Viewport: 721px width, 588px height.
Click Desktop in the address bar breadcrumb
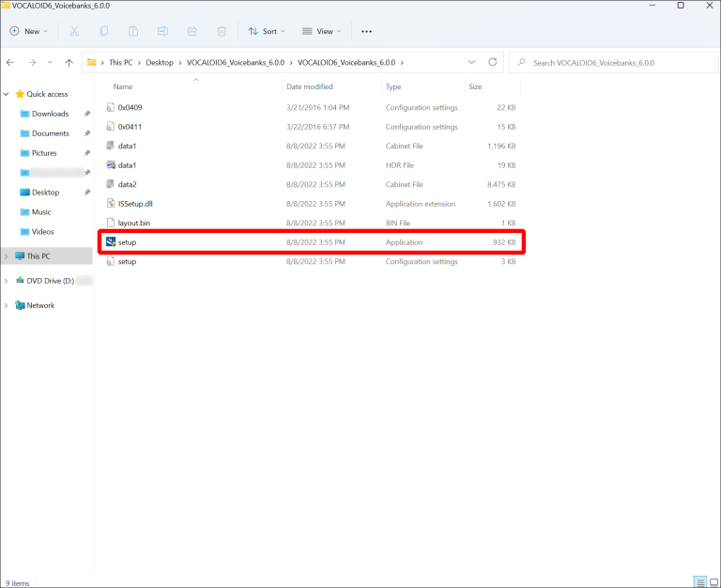tap(159, 62)
